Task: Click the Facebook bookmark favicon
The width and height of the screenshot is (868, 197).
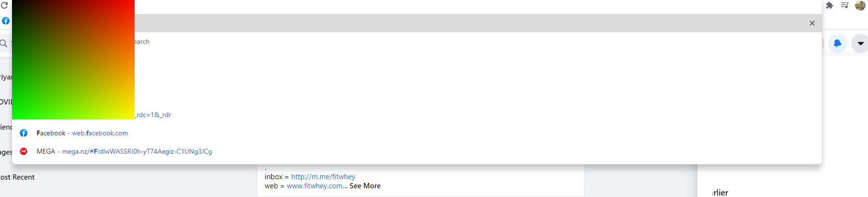Action: (6, 21)
